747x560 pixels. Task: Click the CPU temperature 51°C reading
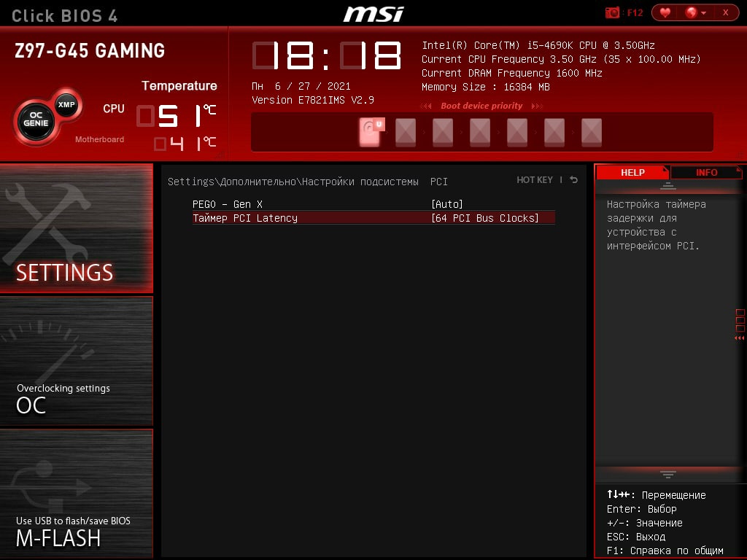pyautogui.click(x=177, y=115)
